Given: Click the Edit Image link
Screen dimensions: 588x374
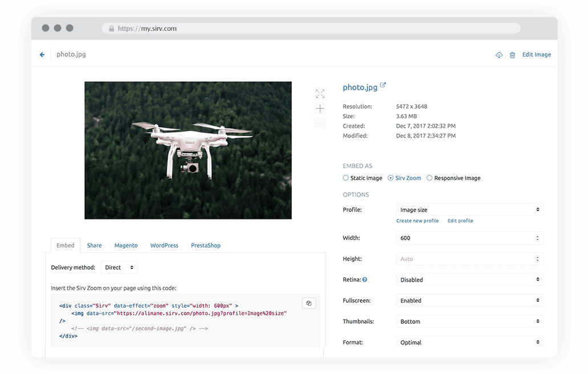Looking at the screenshot, I should pyautogui.click(x=536, y=55).
